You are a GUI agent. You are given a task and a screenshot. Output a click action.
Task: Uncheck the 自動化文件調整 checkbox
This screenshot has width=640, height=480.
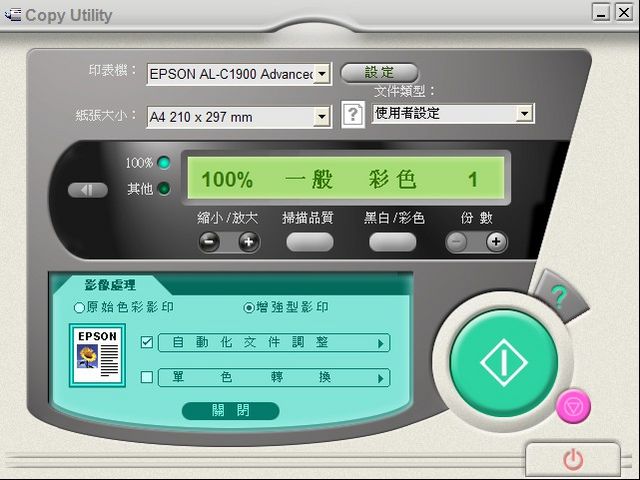[x=147, y=342]
